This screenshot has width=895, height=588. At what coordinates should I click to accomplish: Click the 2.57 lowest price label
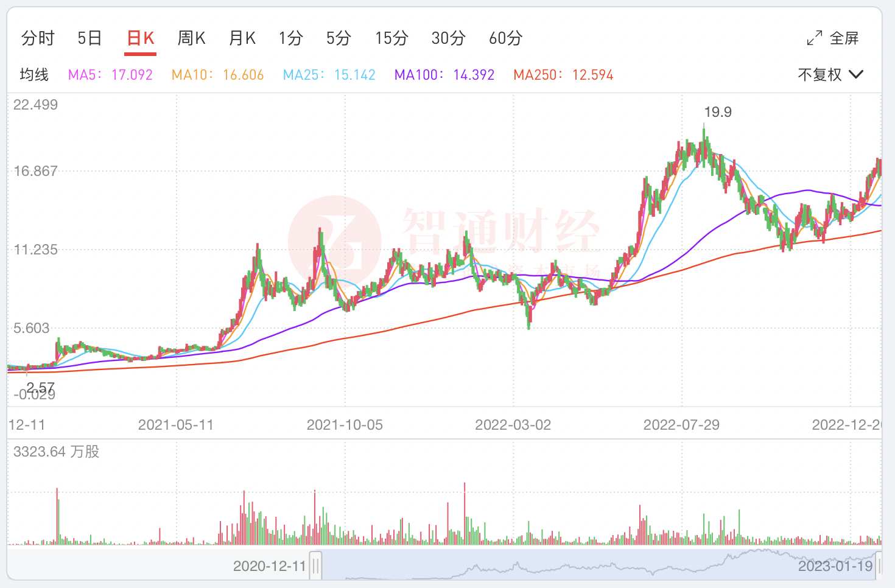pyautogui.click(x=41, y=388)
